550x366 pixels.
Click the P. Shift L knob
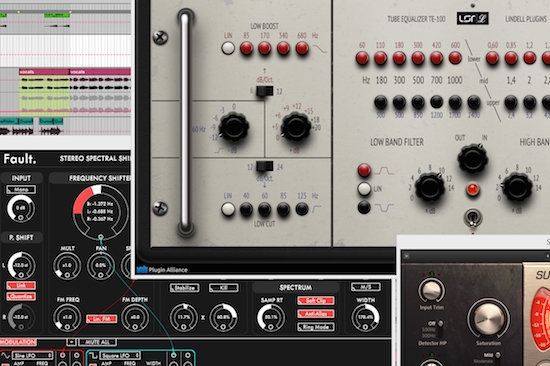coord(21,265)
